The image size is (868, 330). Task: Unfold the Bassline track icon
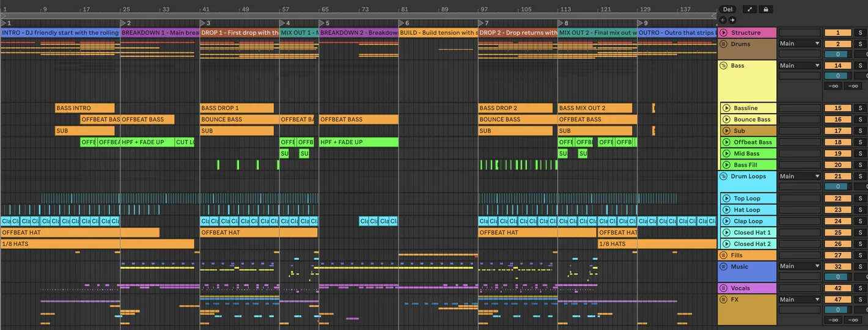pyautogui.click(x=727, y=108)
